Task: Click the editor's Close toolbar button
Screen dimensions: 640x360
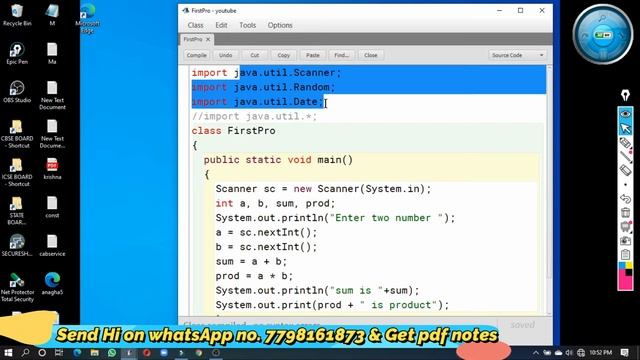Action: 371,55
